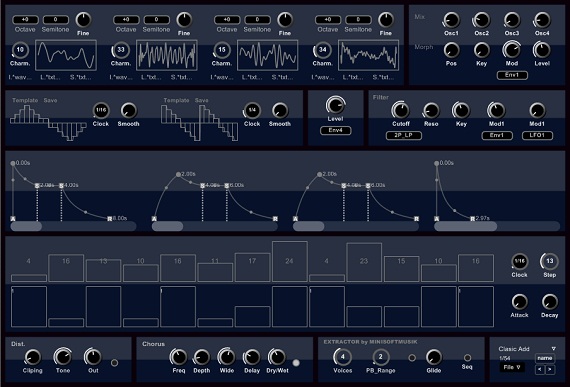Click the Osc4 mix knob
The image size is (570, 387).
(542, 20)
